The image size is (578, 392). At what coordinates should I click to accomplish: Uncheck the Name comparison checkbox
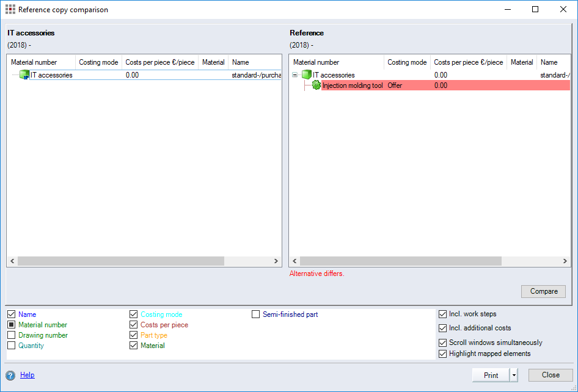[x=11, y=314]
